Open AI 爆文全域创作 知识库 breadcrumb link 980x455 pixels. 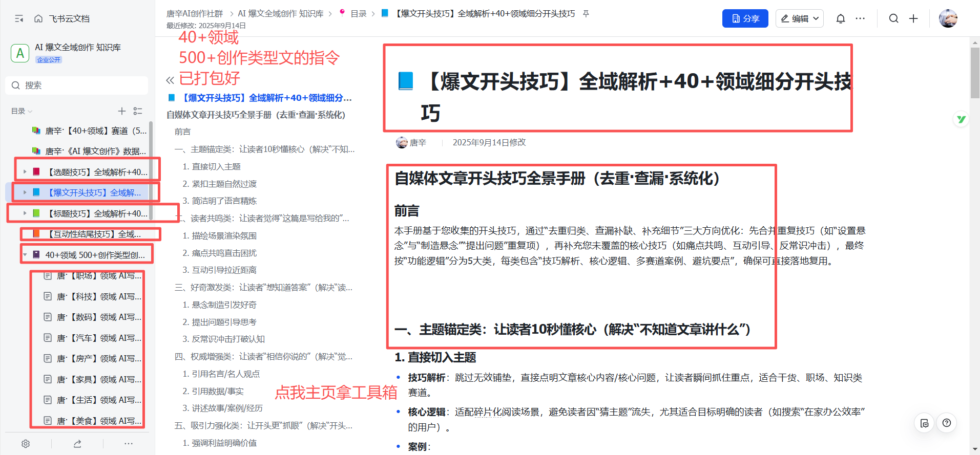(x=280, y=14)
